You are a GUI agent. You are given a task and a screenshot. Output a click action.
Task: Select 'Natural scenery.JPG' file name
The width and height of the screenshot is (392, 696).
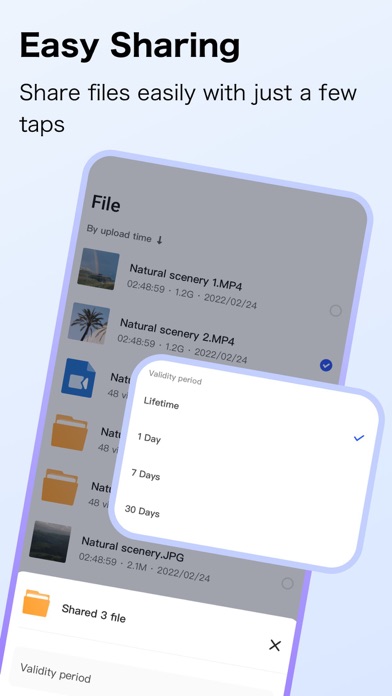[x=132, y=549]
